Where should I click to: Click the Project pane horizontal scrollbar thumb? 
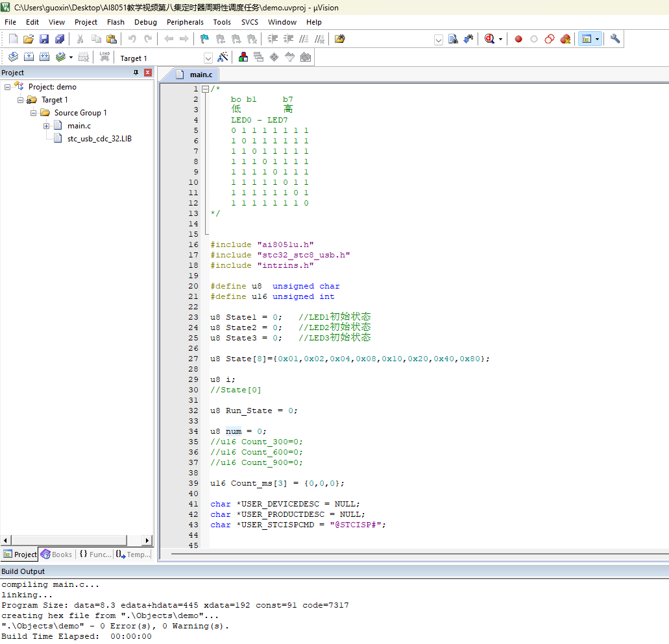coord(69,540)
